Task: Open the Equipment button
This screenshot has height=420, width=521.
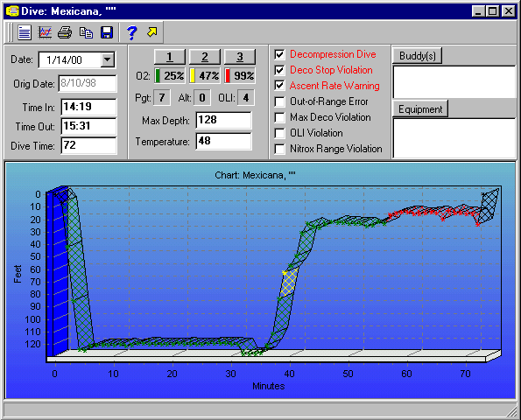Action: (x=420, y=108)
